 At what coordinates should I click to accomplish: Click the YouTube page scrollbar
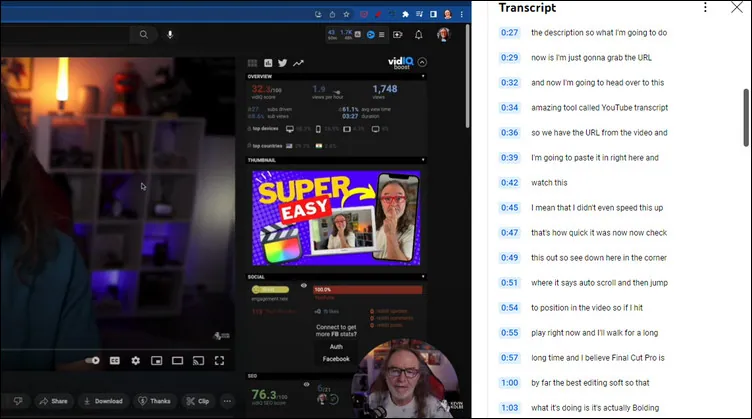pyautogui.click(x=468, y=77)
